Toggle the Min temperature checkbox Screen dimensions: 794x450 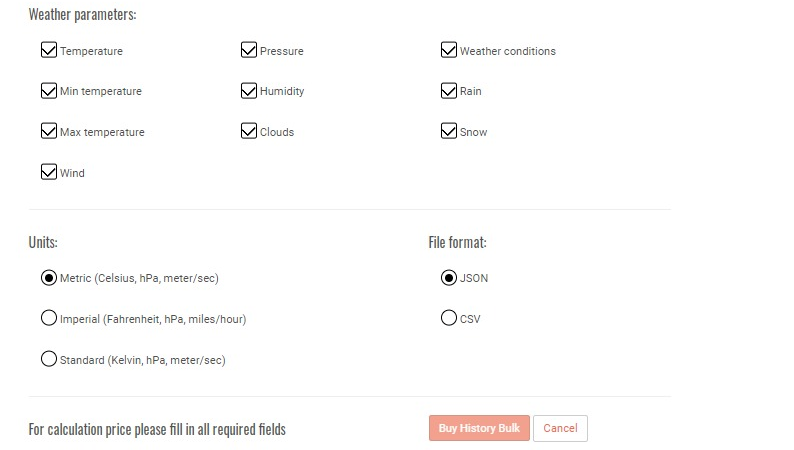(49, 91)
